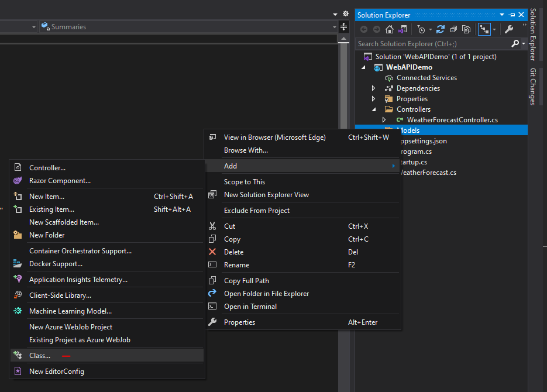Collapse the WebAPIDemo project node
Image resolution: width=547 pixels, height=392 pixels.
point(363,67)
